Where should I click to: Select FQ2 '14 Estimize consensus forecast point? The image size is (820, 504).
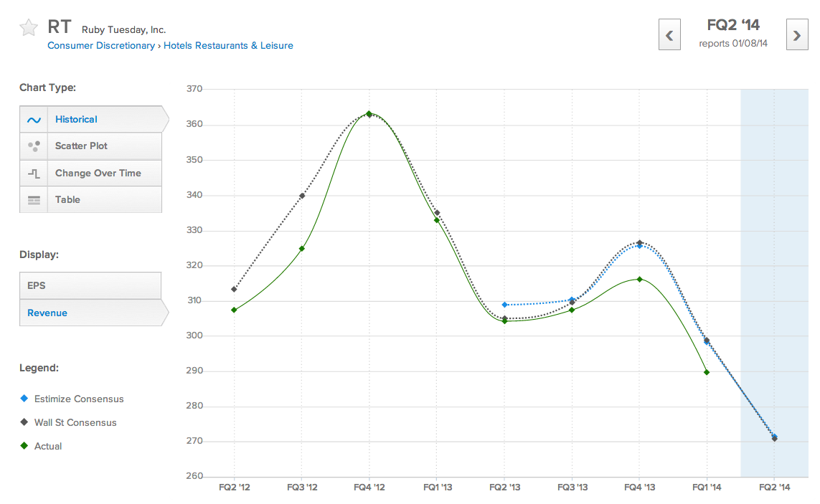click(x=775, y=437)
